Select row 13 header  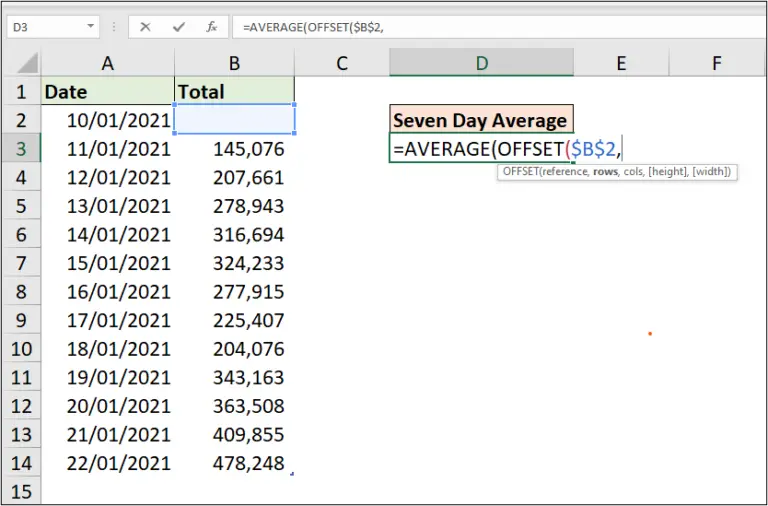tap(21, 434)
